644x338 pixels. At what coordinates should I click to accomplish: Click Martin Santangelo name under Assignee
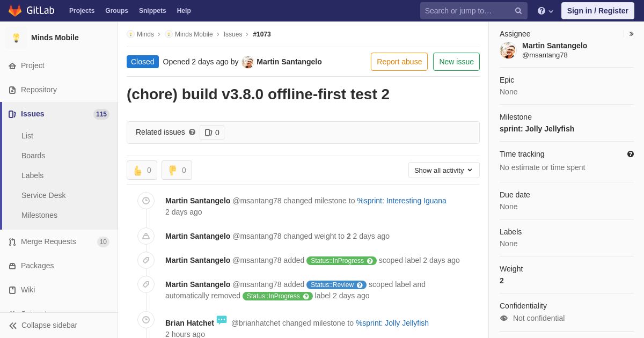point(554,46)
